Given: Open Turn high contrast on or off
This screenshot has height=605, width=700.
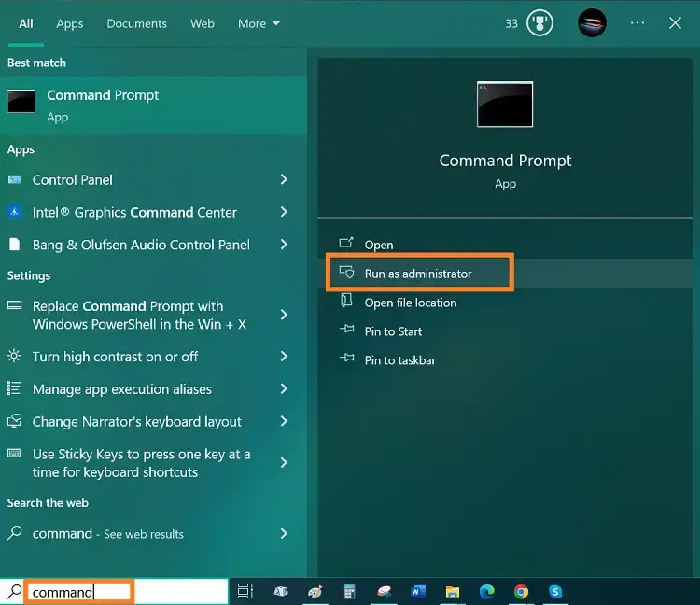Looking at the screenshot, I should click(115, 357).
